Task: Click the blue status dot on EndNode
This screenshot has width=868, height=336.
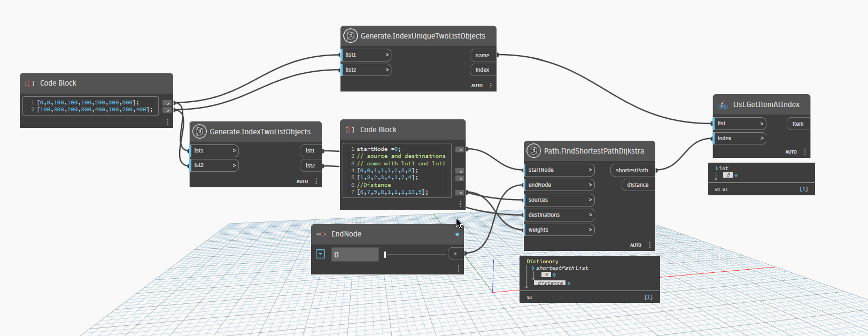Action: (x=457, y=234)
